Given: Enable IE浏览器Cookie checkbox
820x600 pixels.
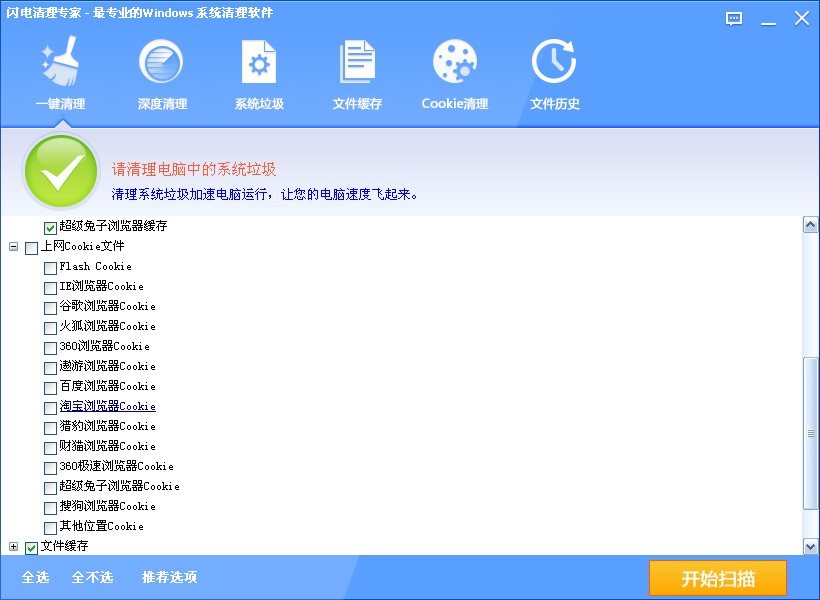Looking at the screenshot, I should pyautogui.click(x=50, y=288).
